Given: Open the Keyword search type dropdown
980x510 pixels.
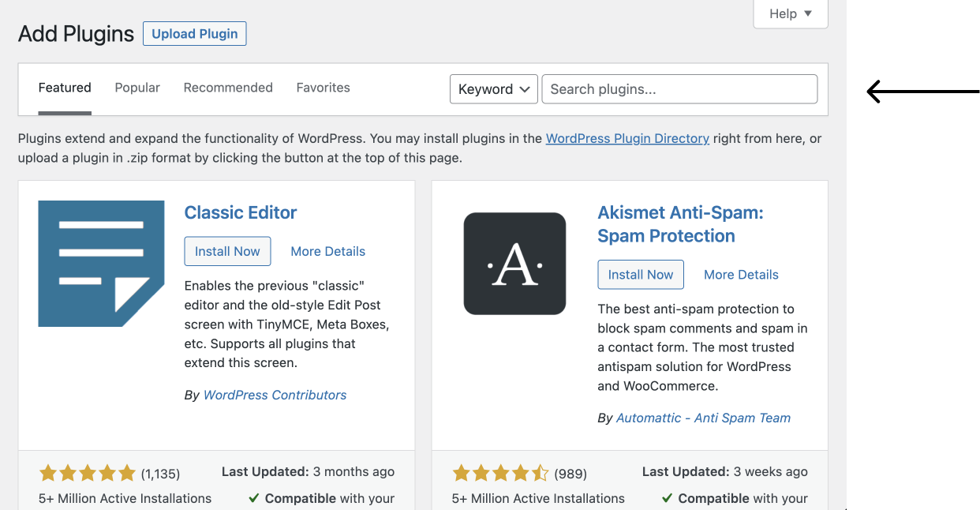Looking at the screenshot, I should [494, 89].
